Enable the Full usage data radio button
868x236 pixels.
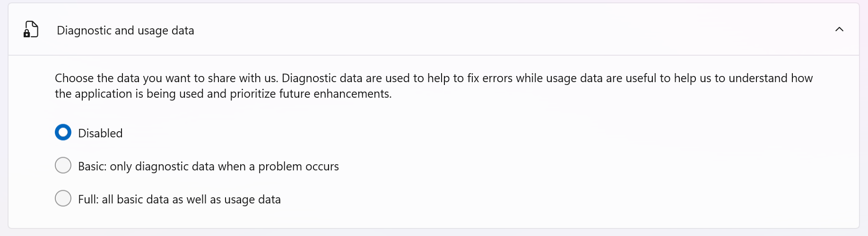tap(63, 199)
